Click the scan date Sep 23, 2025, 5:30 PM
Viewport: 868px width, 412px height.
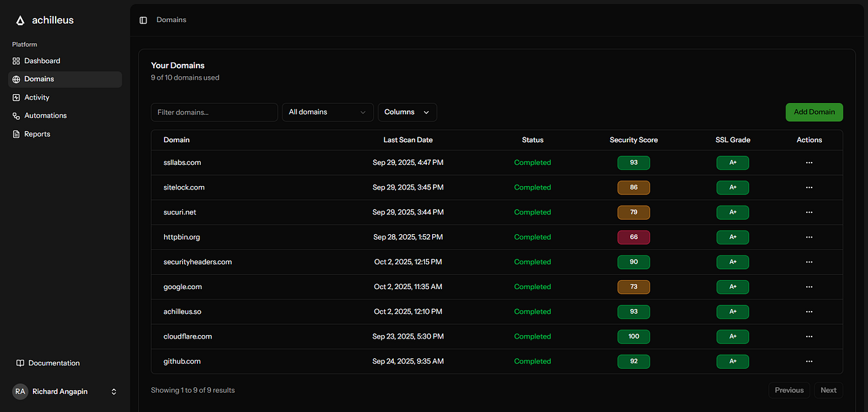pyautogui.click(x=408, y=336)
